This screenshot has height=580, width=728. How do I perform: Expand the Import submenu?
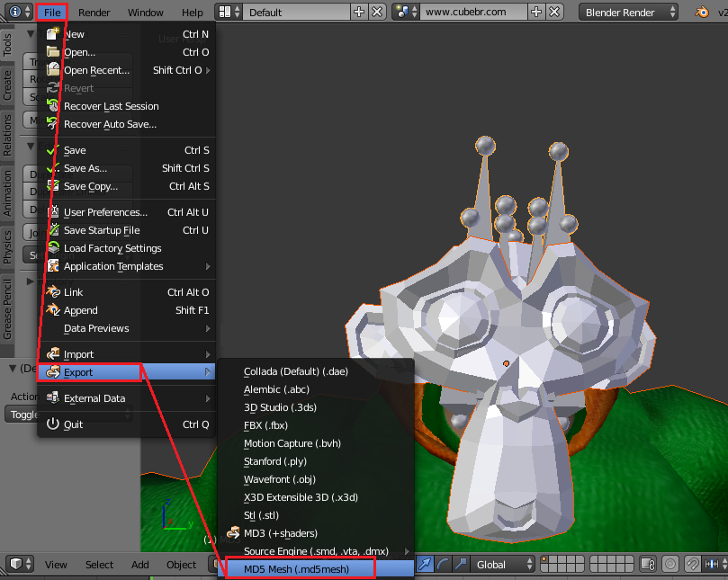click(127, 354)
